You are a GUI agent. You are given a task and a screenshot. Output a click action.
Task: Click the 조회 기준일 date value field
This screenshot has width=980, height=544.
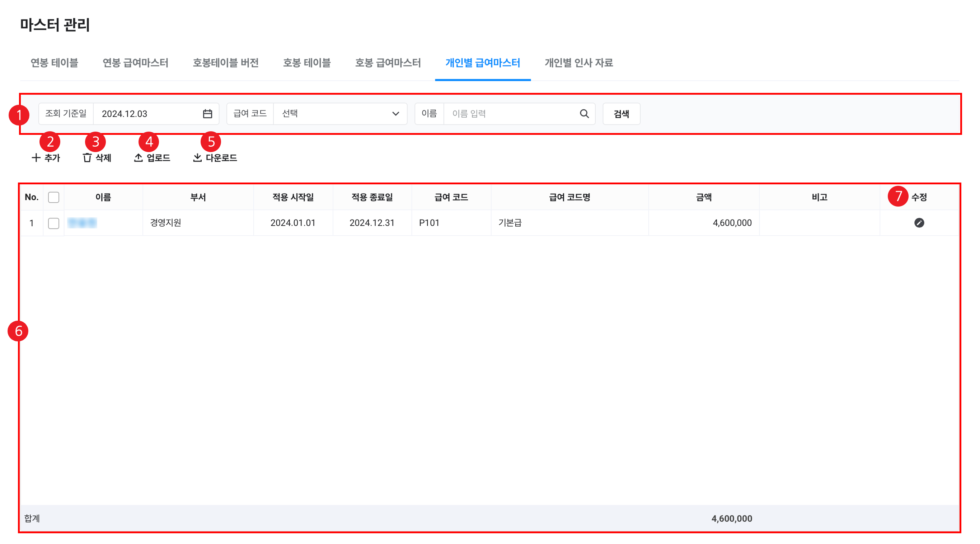coord(148,114)
